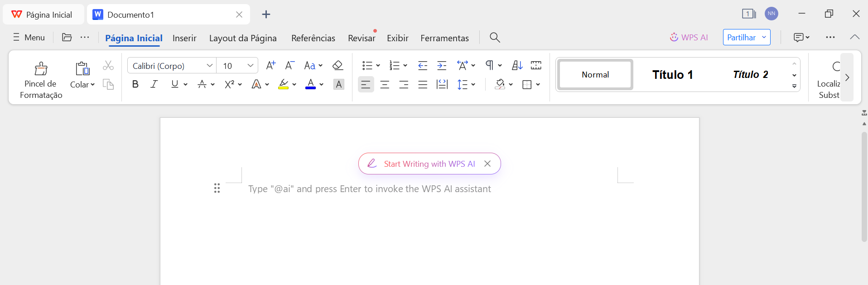Screen dimensions: 868x285
Task: Dismiss the Start Writing with WPS AI pill
Action: click(487, 164)
